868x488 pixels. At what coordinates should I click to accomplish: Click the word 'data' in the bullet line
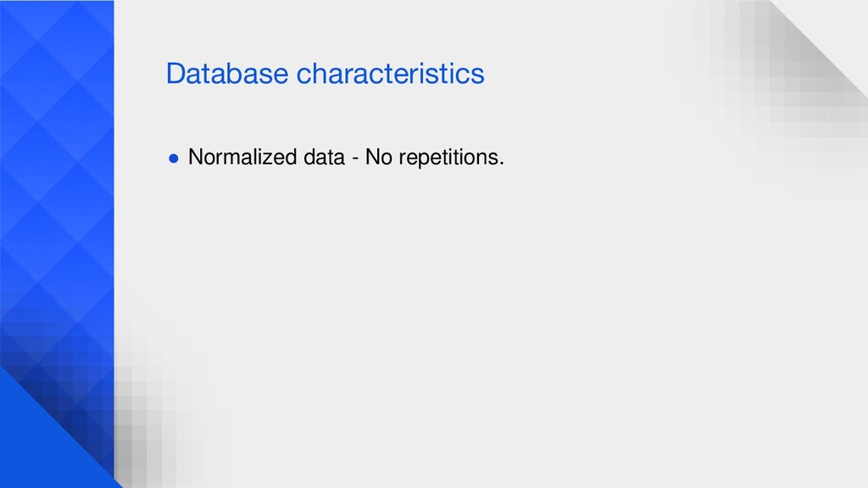click(325, 157)
